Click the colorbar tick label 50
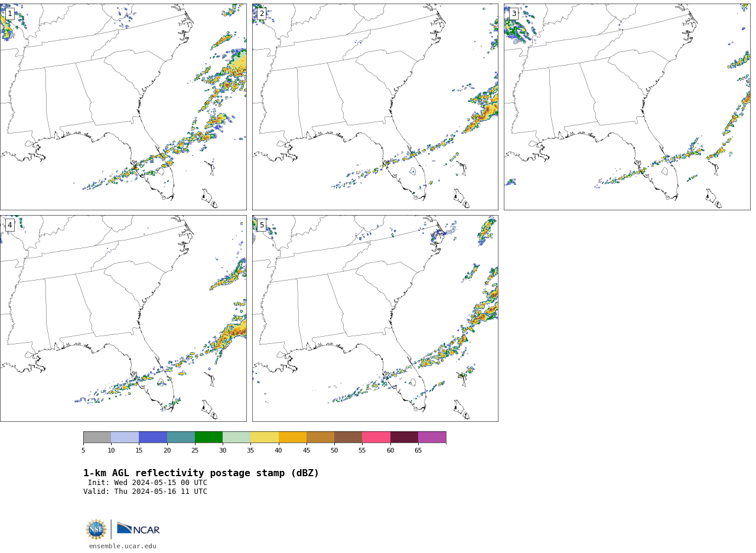Image resolution: width=756 pixels, height=553 pixels. 334,450
